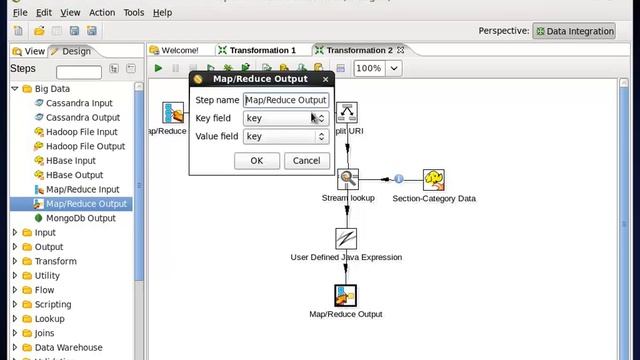Click the expand all steps tree icon
Image resolution: width=640 pixels, height=360 pixels.
114,69
